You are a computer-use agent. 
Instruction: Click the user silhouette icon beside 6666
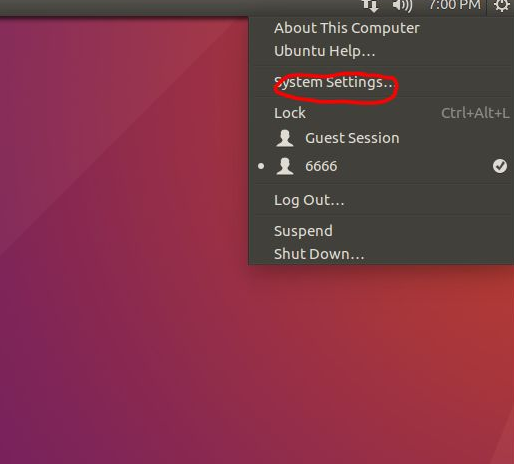point(285,166)
